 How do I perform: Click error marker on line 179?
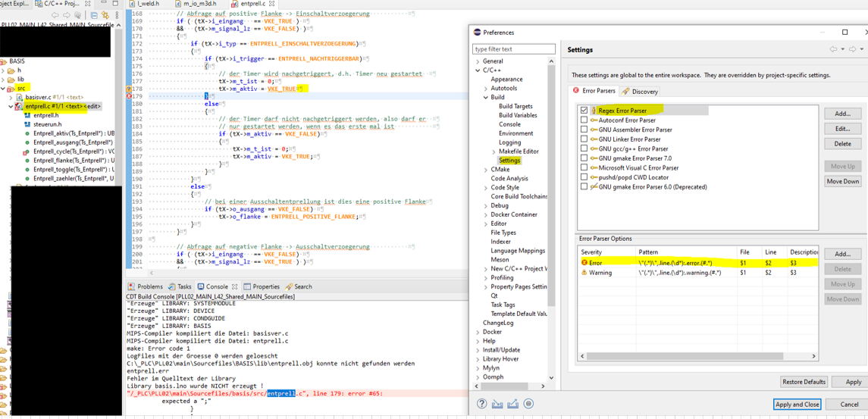click(130, 95)
